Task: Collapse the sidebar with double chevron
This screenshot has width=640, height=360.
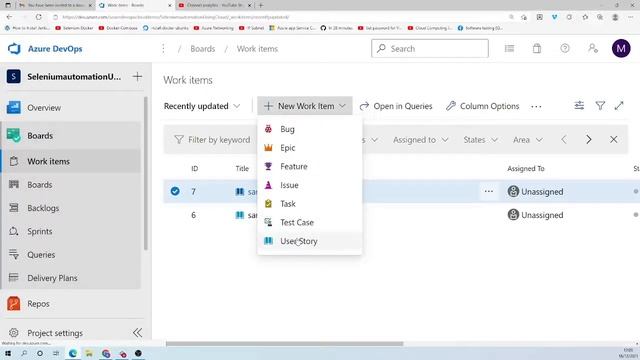Action: coord(138,333)
